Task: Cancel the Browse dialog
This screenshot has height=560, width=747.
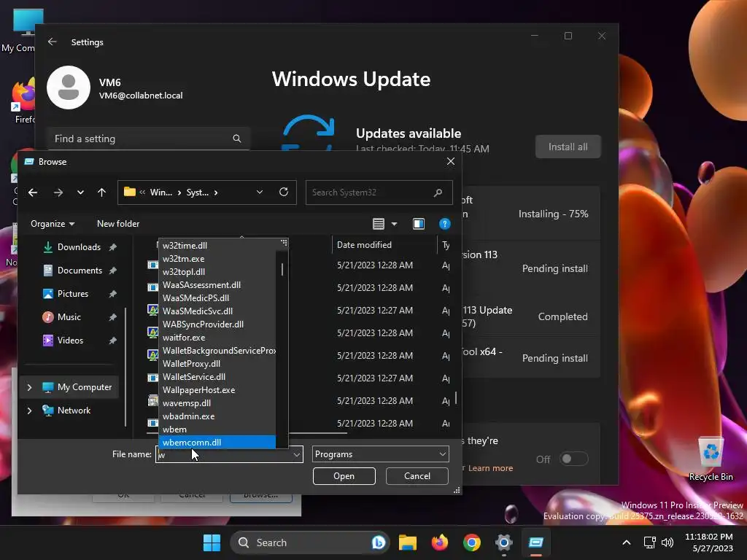Action: click(417, 476)
